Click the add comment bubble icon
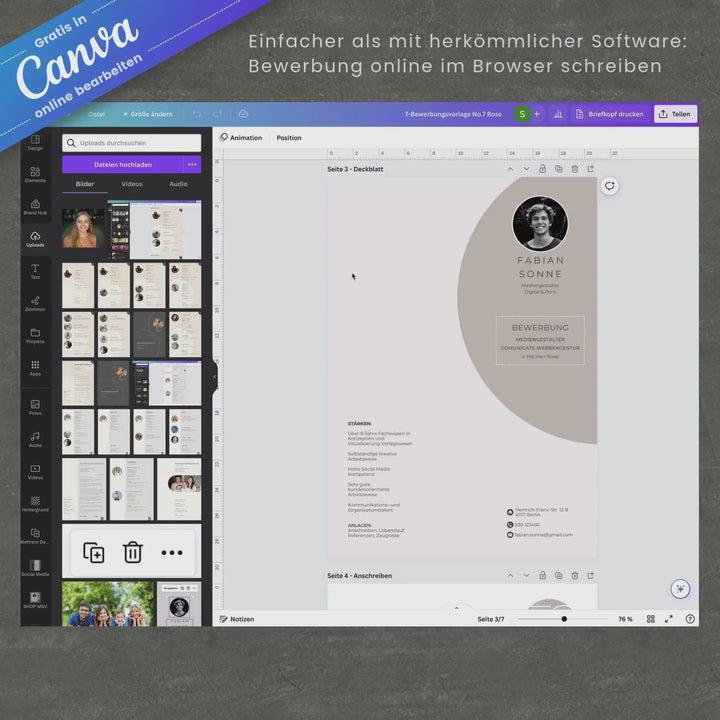Image resolution: width=720 pixels, height=720 pixels. click(x=609, y=186)
